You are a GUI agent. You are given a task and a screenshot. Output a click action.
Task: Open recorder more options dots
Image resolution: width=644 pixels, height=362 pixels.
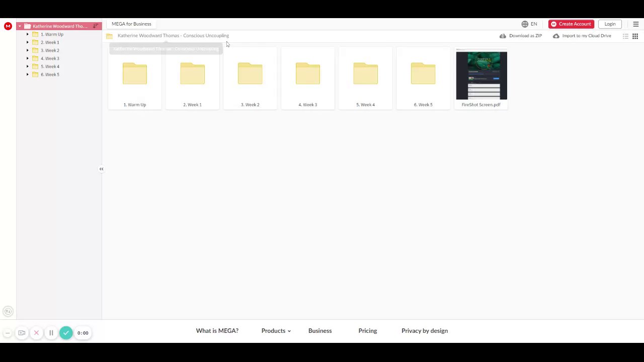(x=8, y=333)
